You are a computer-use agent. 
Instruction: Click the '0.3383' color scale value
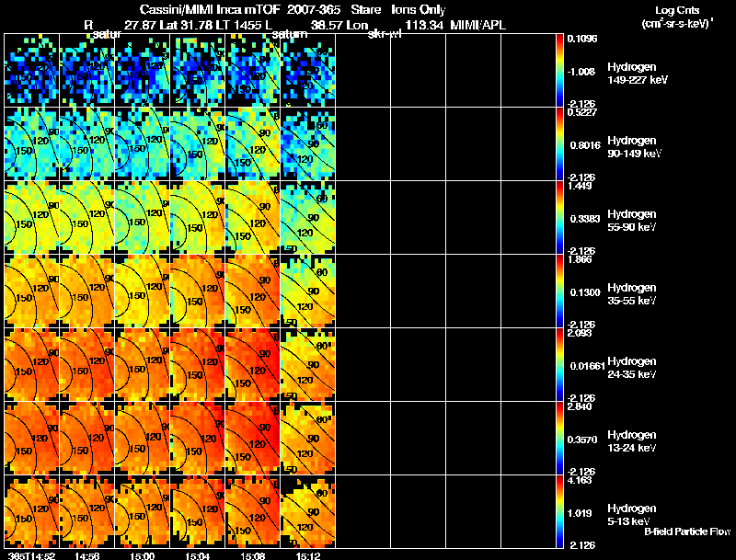[x=585, y=219]
